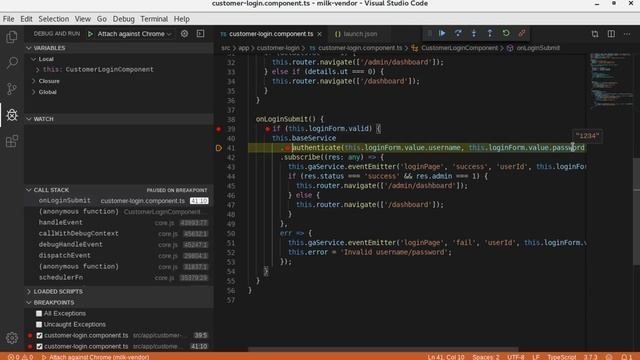Select the handleEvent call stack frame
This screenshot has height=360, width=640.
tap(119, 223)
